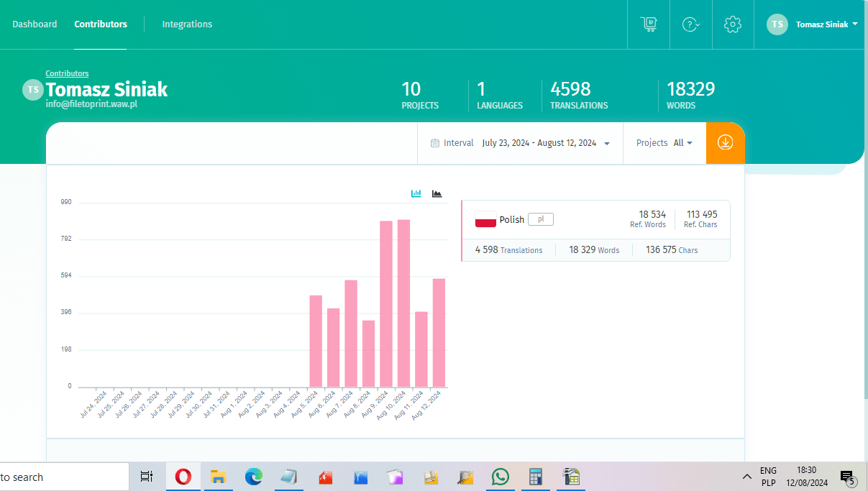Open the shopping cart icon in header

click(x=648, y=24)
